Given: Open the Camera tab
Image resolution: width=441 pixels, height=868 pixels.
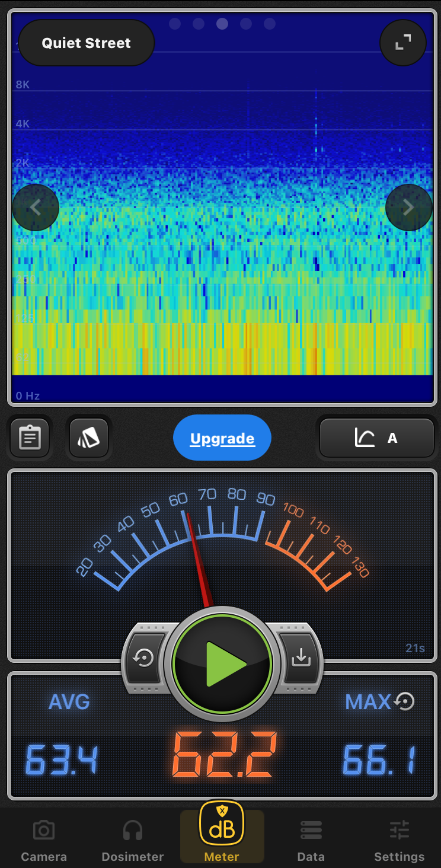Looking at the screenshot, I should (x=44, y=840).
